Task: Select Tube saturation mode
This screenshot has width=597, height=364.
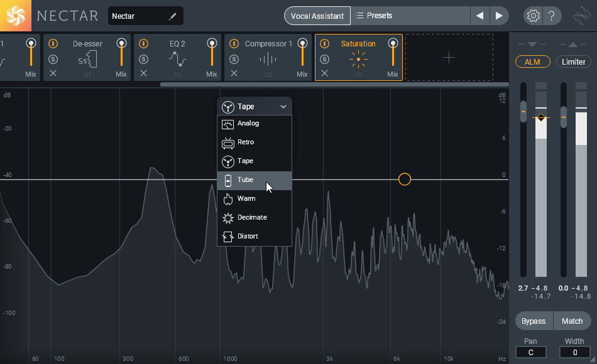Action: click(255, 180)
